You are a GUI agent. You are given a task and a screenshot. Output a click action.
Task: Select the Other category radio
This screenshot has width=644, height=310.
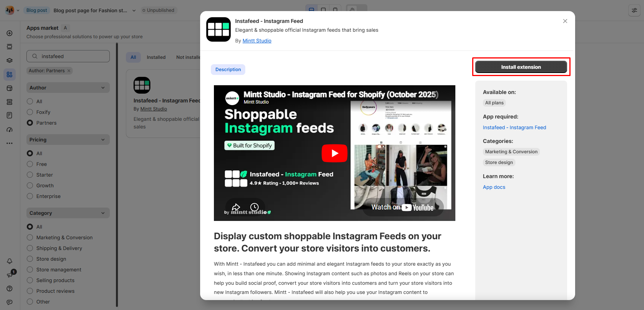point(30,302)
